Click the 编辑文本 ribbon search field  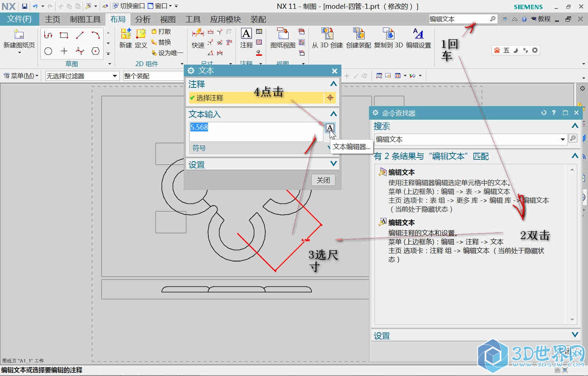click(459, 19)
